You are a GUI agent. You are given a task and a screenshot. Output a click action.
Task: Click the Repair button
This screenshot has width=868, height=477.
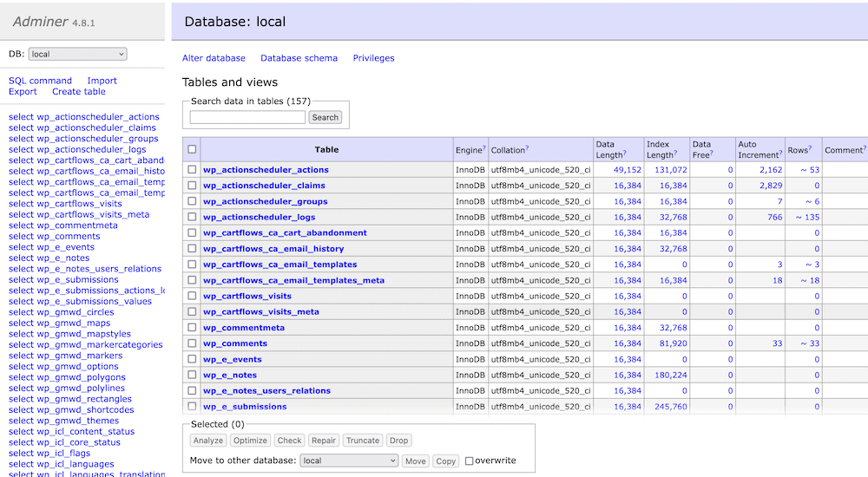click(x=324, y=441)
